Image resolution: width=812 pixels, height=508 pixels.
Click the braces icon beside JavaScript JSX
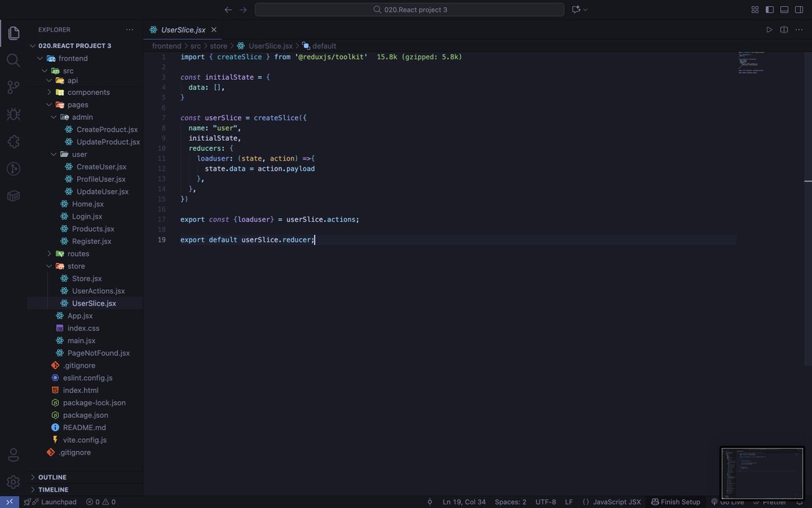(586, 502)
